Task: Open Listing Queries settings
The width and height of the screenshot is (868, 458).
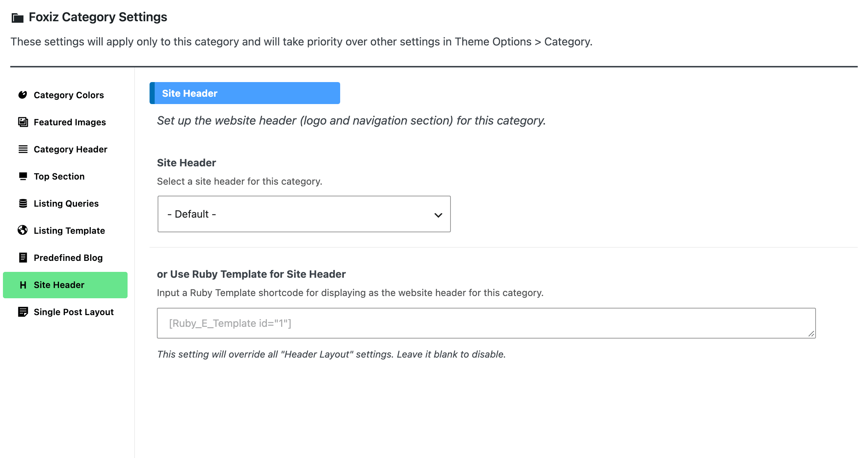Action: click(x=65, y=203)
